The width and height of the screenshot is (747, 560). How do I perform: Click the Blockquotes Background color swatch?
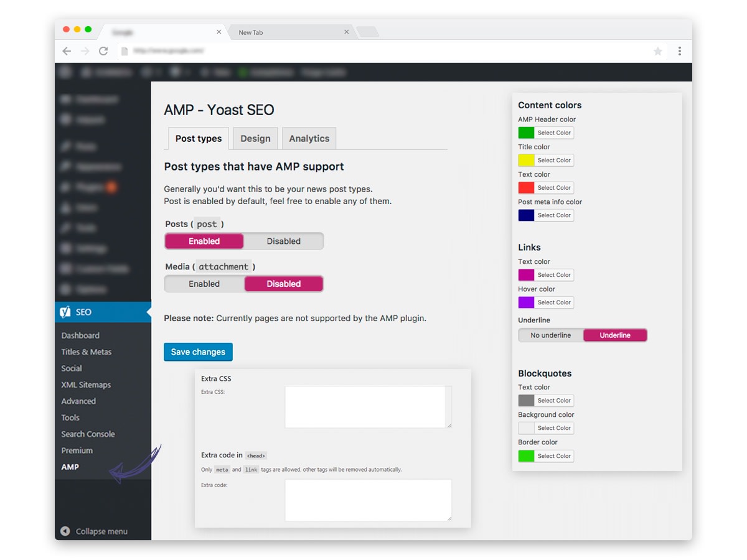click(x=526, y=428)
